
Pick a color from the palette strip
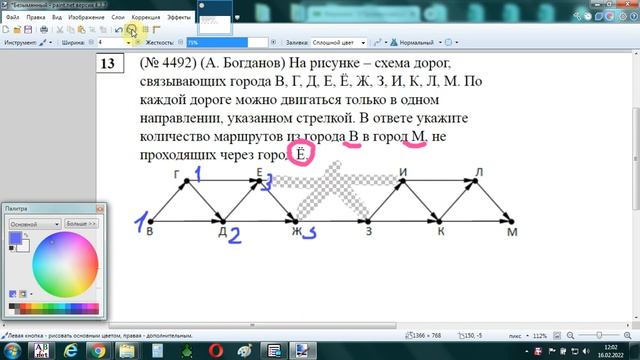pos(53,309)
